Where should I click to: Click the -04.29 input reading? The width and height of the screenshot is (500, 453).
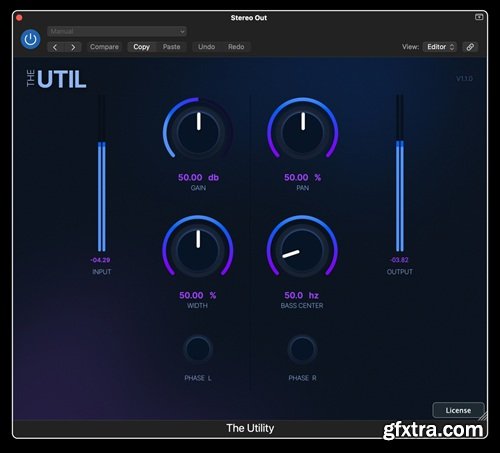coord(100,260)
